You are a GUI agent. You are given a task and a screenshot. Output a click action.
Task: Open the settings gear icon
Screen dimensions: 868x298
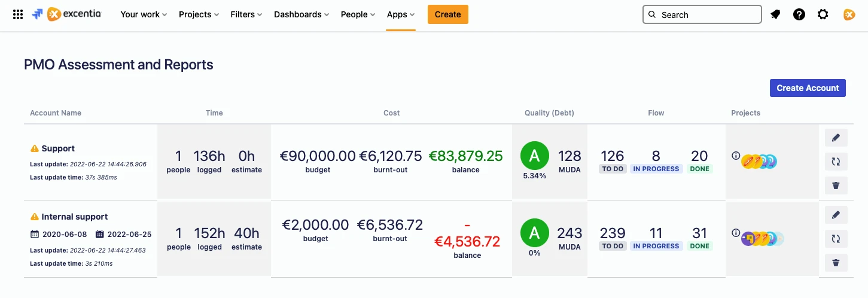[x=823, y=14]
